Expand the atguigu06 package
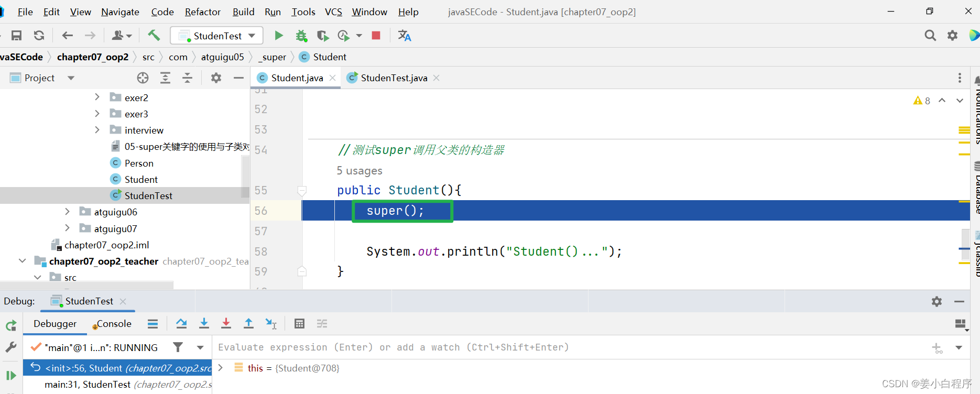Viewport: 980px width, 394px height. click(67, 211)
